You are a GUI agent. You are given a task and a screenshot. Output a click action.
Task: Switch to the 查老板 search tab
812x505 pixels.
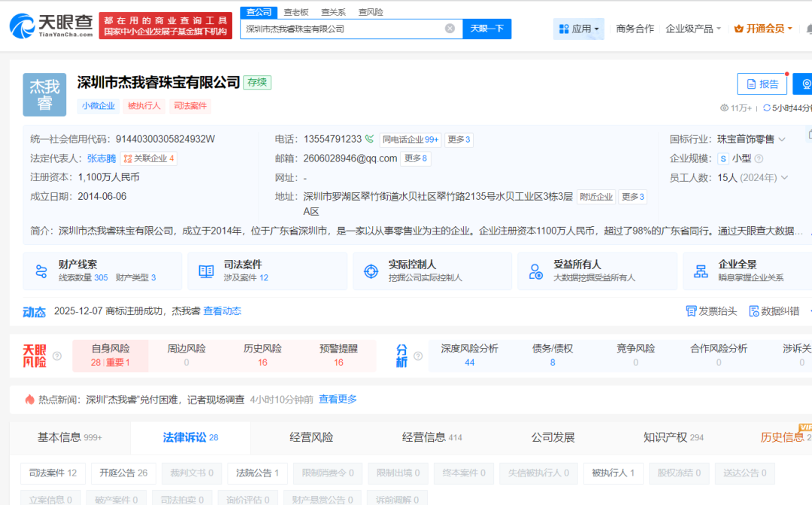(x=295, y=12)
